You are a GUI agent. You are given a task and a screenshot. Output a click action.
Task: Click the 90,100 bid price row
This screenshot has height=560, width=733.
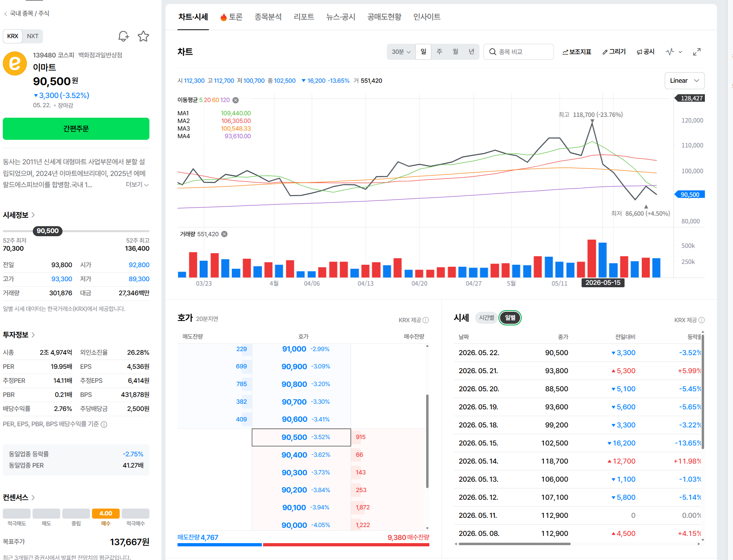click(301, 508)
